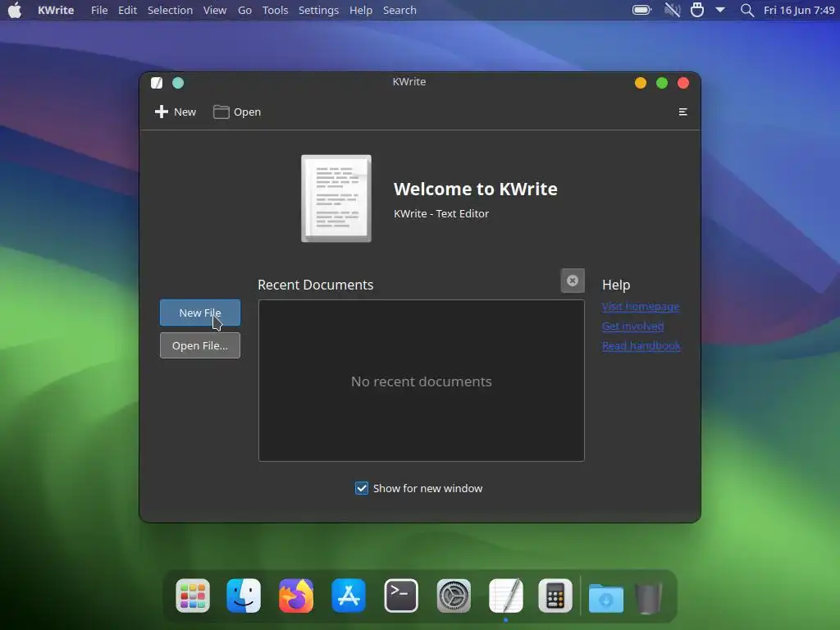Open the Go menu
The height and width of the screenshot is (630, 840).
tap(244, 10)
